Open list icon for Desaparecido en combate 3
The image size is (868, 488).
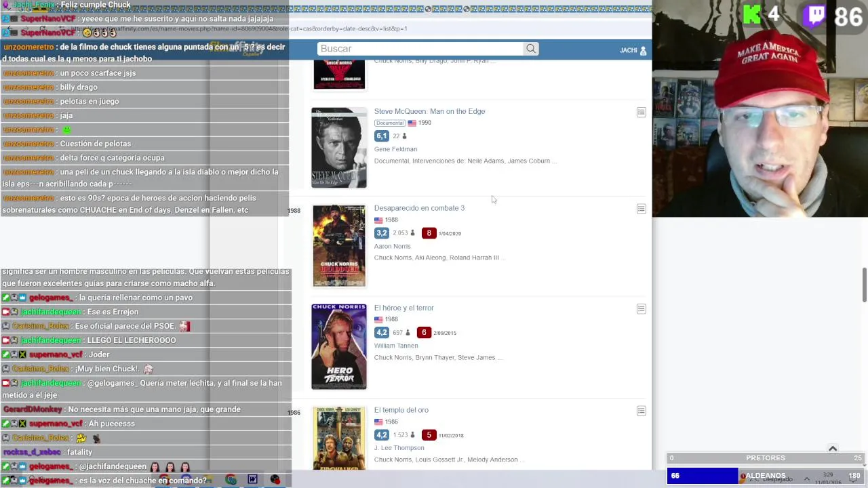point(641,209)
